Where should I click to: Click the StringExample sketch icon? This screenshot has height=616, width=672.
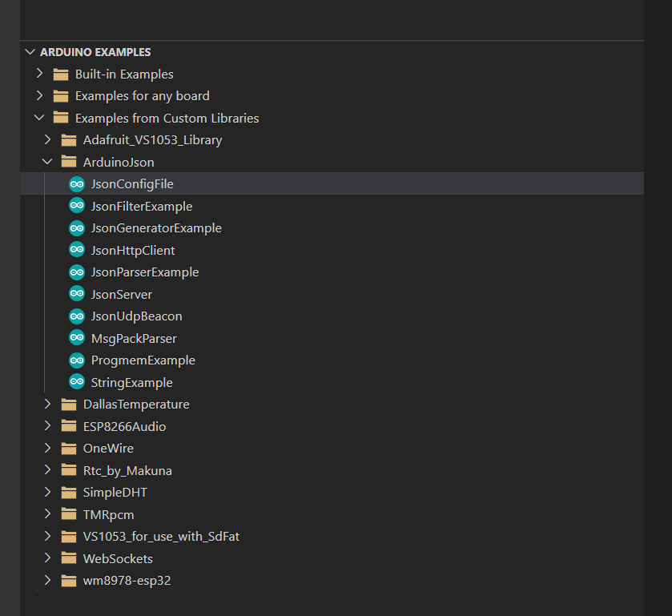click(x=77, y=382)
